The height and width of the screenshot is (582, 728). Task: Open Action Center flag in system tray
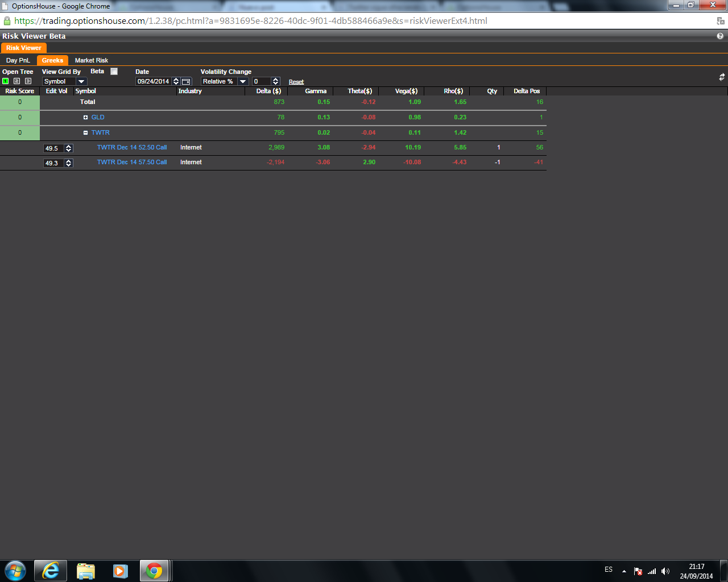tap(638, 571)
